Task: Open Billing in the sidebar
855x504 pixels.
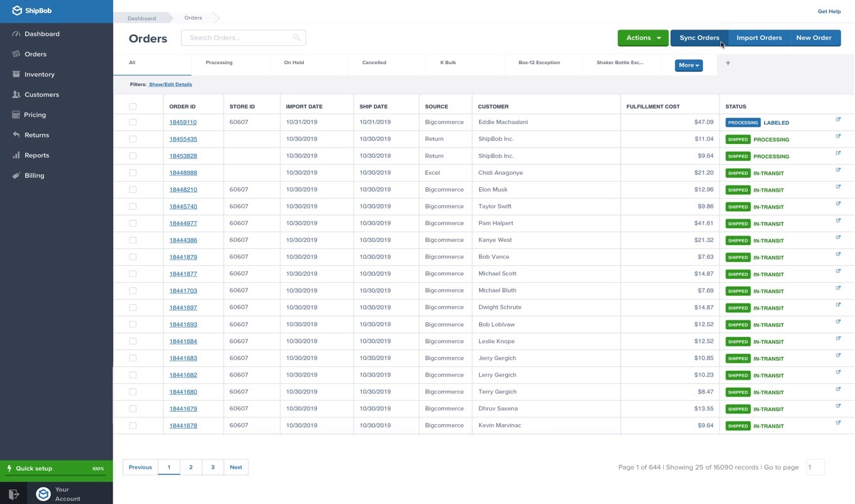Action: pos(35,175)
